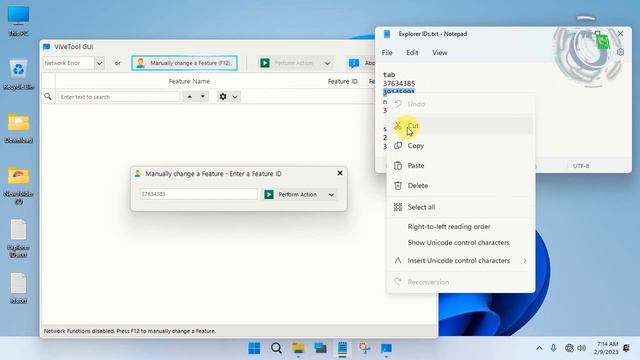640x360 pixels.
Task: Open taskbar Search
Action: pos(276,348)
